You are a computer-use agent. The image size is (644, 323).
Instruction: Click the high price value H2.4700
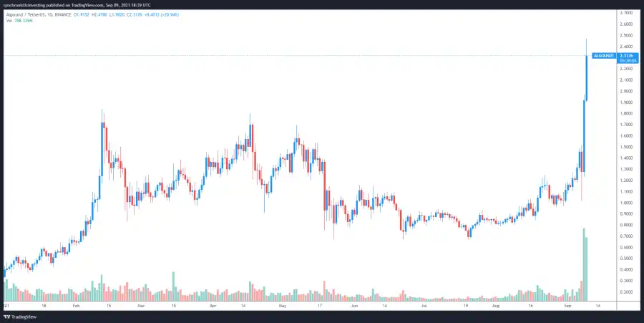click(x=99, y=15)
